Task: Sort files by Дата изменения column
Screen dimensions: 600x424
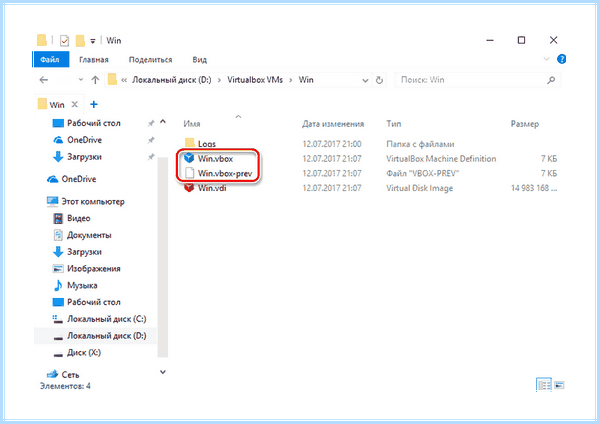Action: coord(333,124)
